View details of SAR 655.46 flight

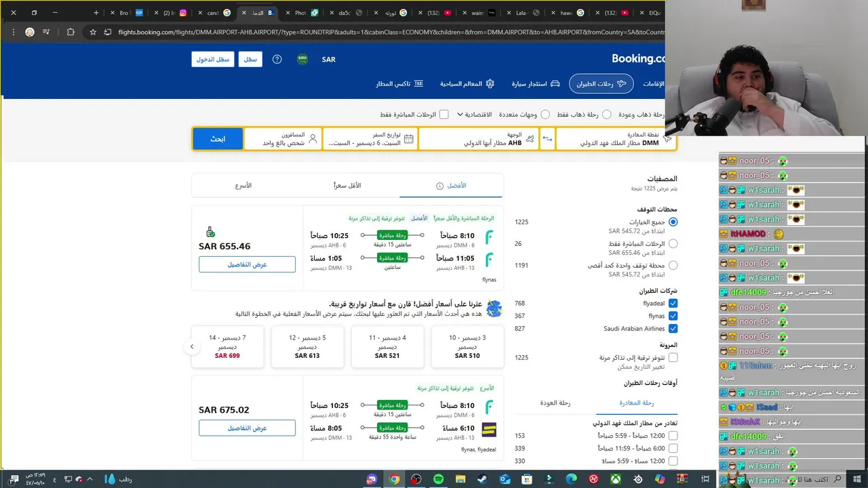click(x=247, y=264)
